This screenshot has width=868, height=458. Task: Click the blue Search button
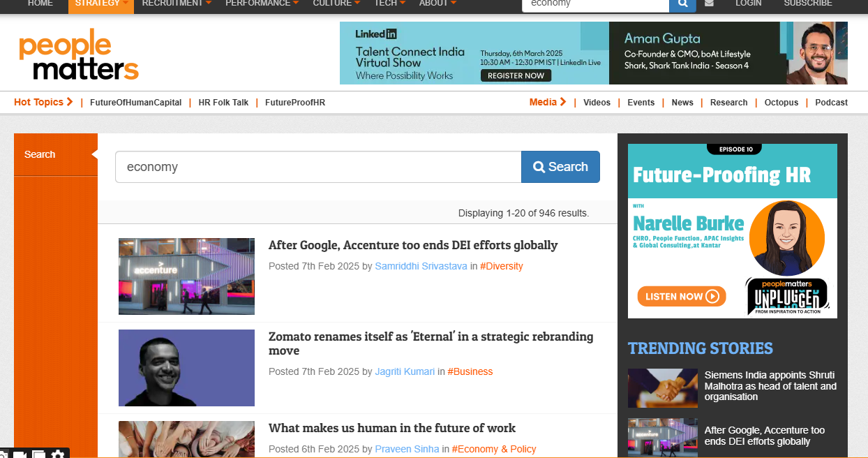tap(560, 167)
